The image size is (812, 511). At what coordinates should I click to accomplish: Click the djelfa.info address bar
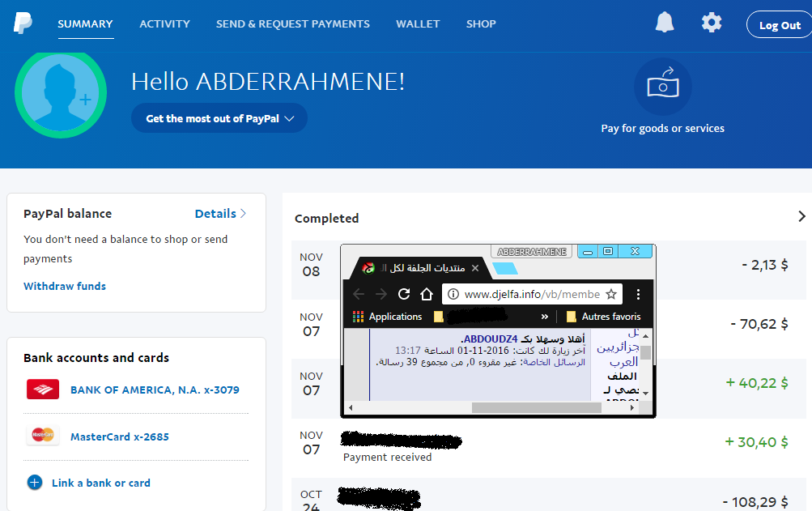click(x=532, y=294)
